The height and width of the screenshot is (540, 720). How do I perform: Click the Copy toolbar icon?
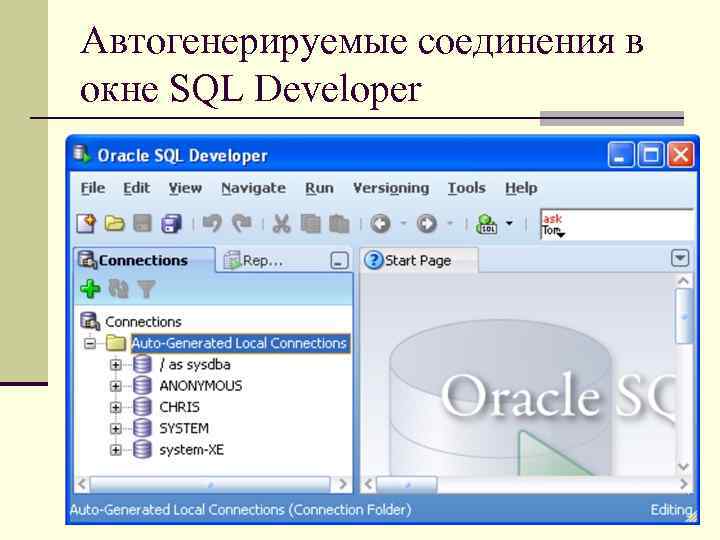coord(310,224)
